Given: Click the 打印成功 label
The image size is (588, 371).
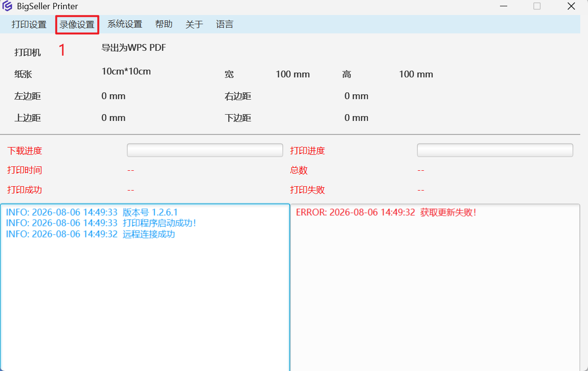Looking at the screenshot, I should pyautogui.click(x=25, y=190).
